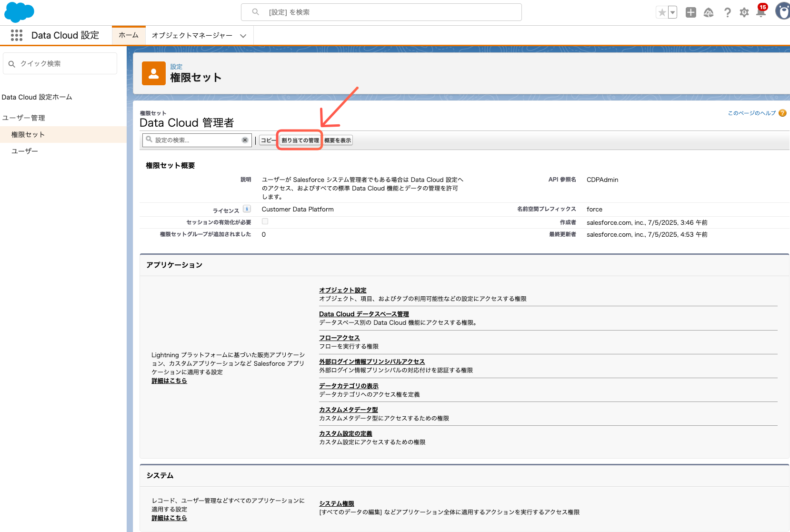
Task: Click the orange permission set header icon
Action: (154, 73)
